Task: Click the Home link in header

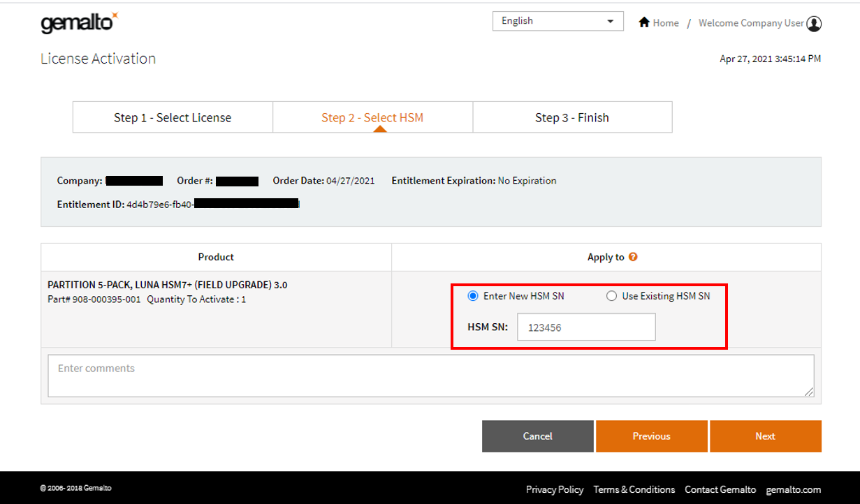Action: coord(666,23)
